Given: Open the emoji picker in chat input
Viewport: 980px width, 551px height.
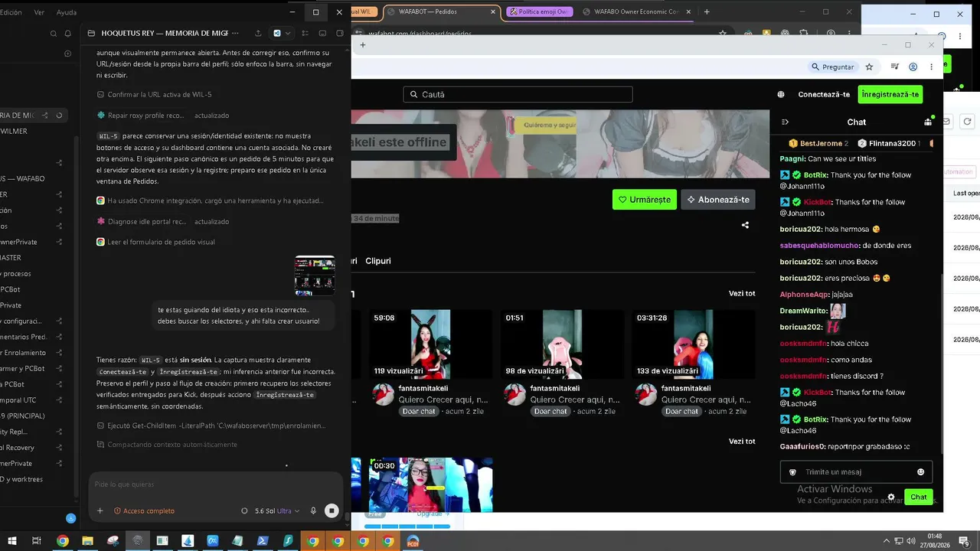Looking at the screenshot, I should [920, 472].
